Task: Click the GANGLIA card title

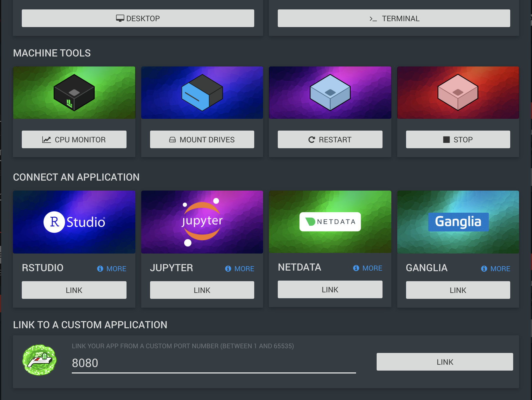Action: (427, 268)
